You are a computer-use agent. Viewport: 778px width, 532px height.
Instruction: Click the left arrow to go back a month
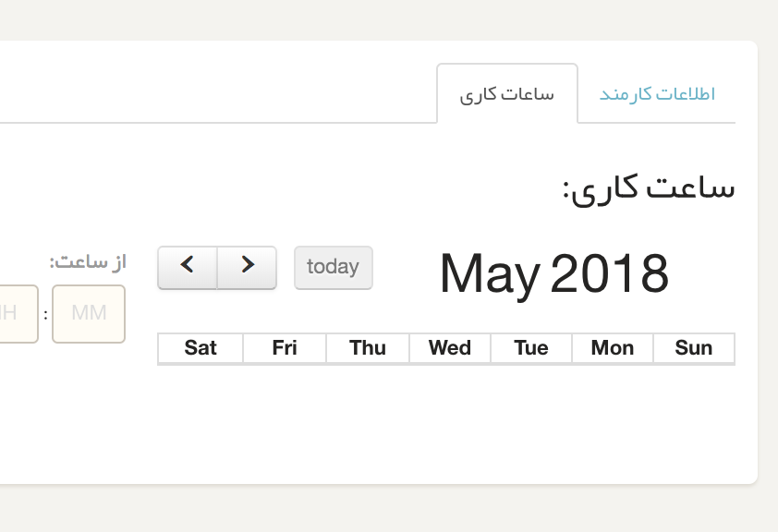coord(187,267)
